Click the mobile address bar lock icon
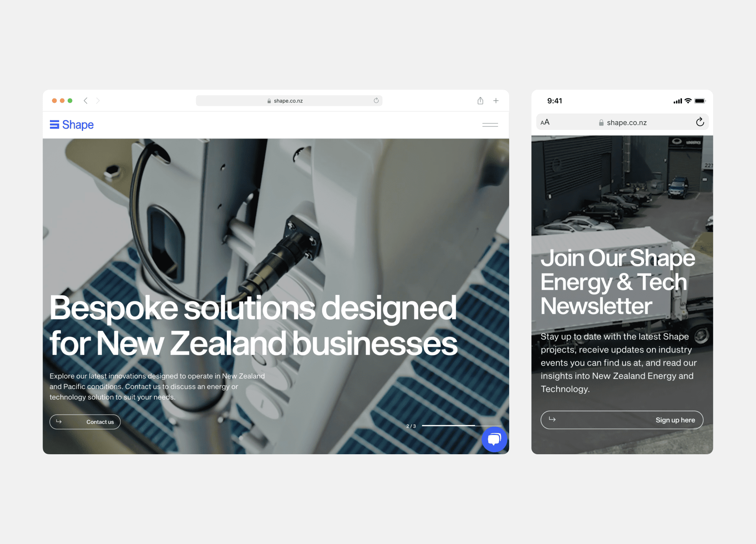This screenshot has height=544, width=756. click(x=601, y=123)
